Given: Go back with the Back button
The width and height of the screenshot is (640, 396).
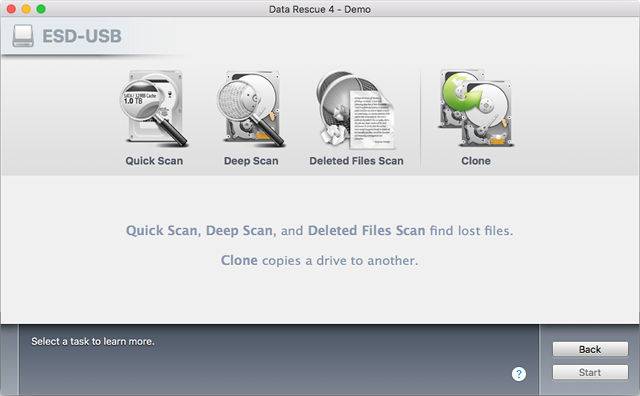Looking at the screenshot, I should (590, 349).
